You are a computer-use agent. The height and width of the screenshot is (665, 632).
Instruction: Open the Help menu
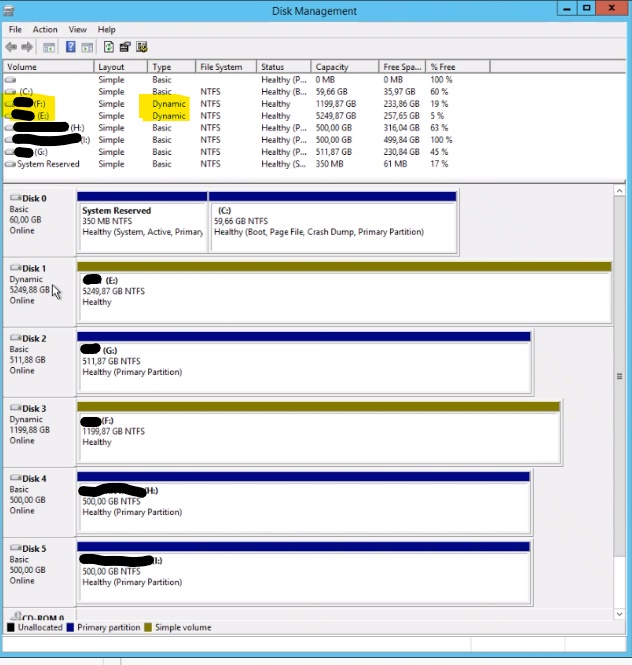pyautogui.click(x=106, y=29)
